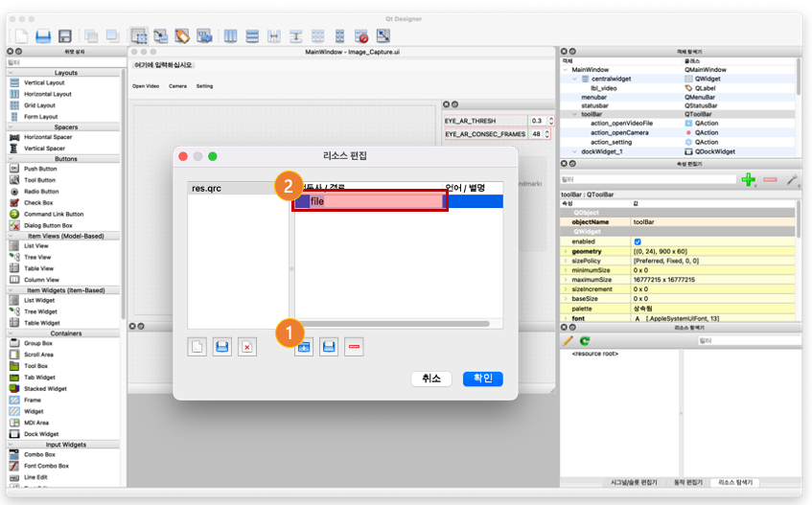Select Lay Out in Grid toolbar icon

317,36
